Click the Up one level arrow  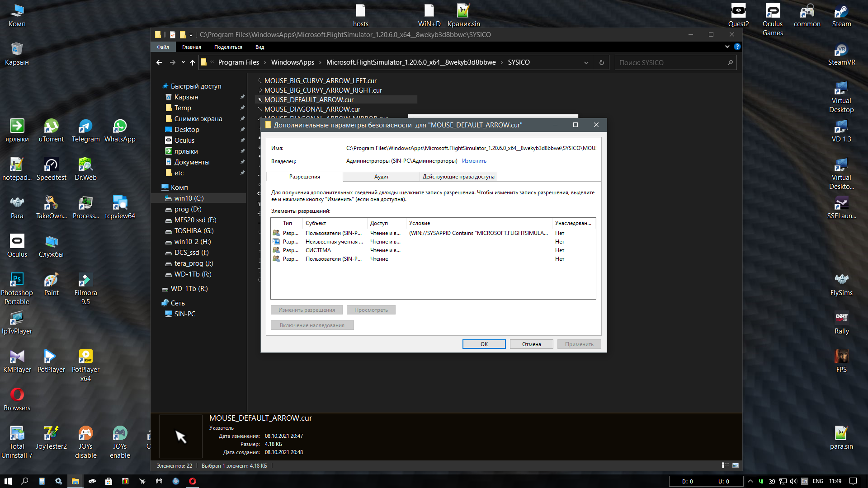[193, 62]
